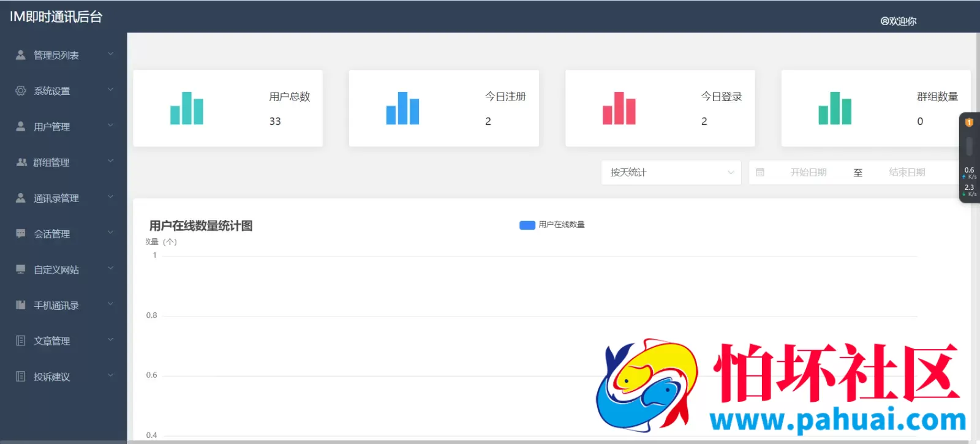Expand 系统设置 menu chevron
This screenshot has height=444, width=980.
pos(111,89)
